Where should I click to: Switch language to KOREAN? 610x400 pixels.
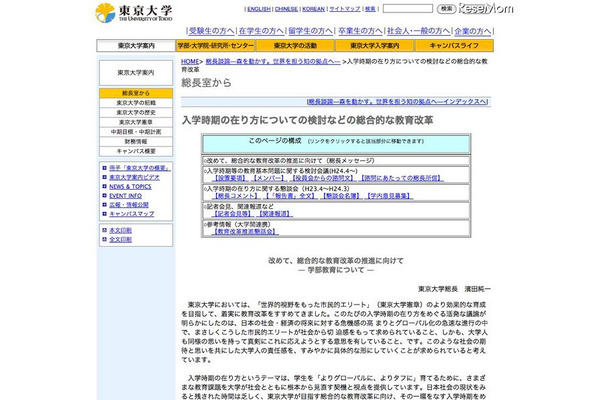coord(314,9)
